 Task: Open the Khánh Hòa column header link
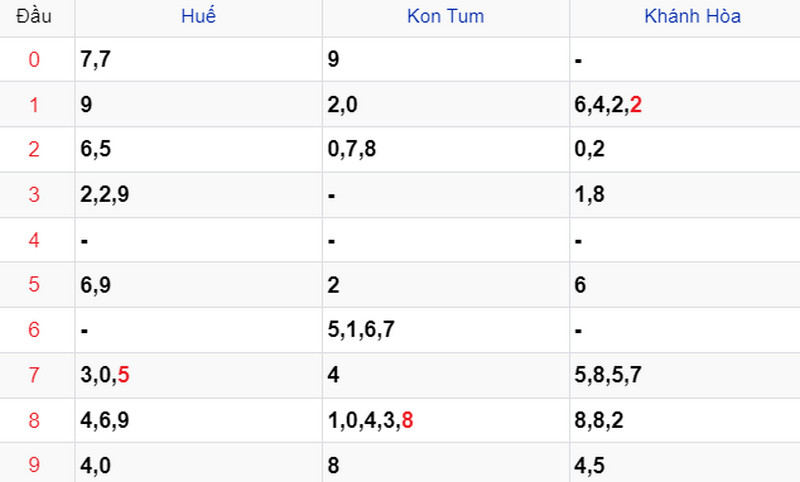click(x=692, y=16)
